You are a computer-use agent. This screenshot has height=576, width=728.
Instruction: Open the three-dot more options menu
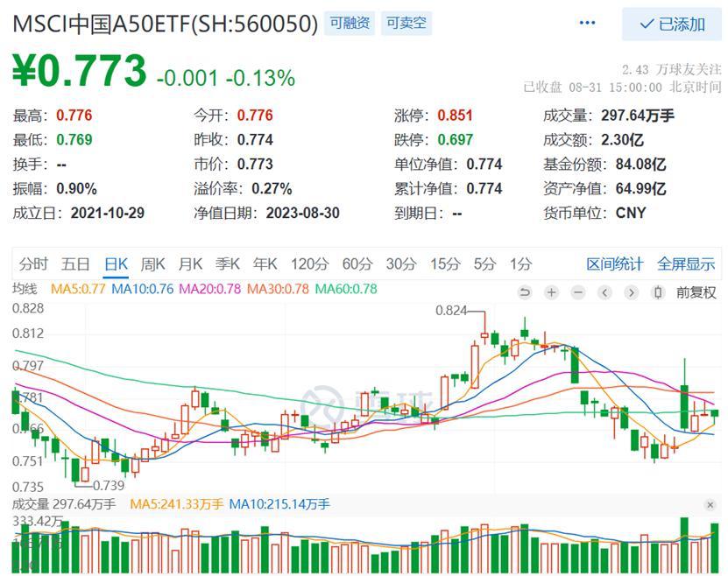[587, 24]
